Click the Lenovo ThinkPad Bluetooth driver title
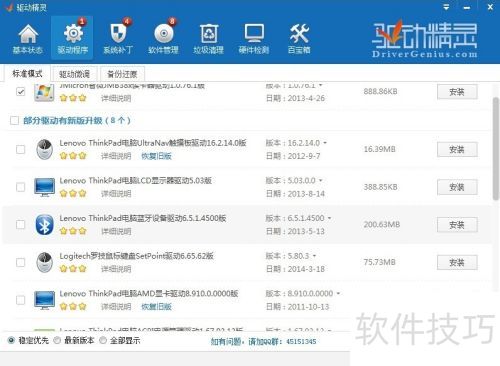500x366 pixels. [x=143, y=218]
